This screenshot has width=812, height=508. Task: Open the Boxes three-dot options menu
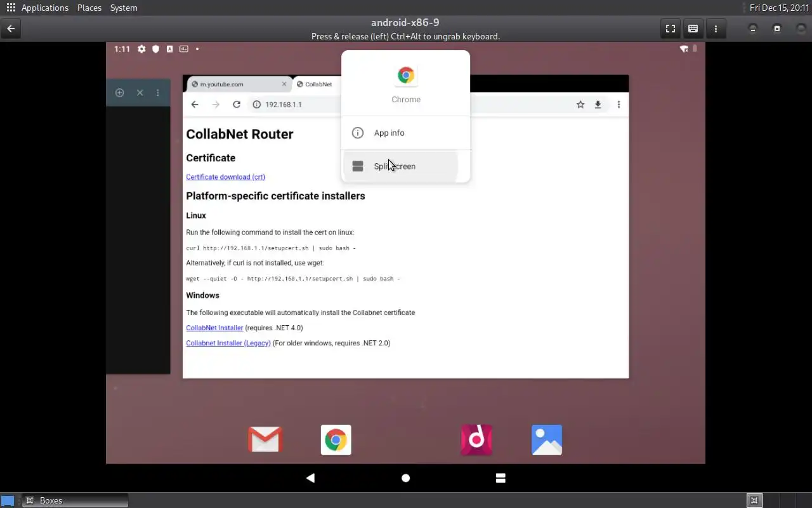pyautogui.click(x=716, y=29)
